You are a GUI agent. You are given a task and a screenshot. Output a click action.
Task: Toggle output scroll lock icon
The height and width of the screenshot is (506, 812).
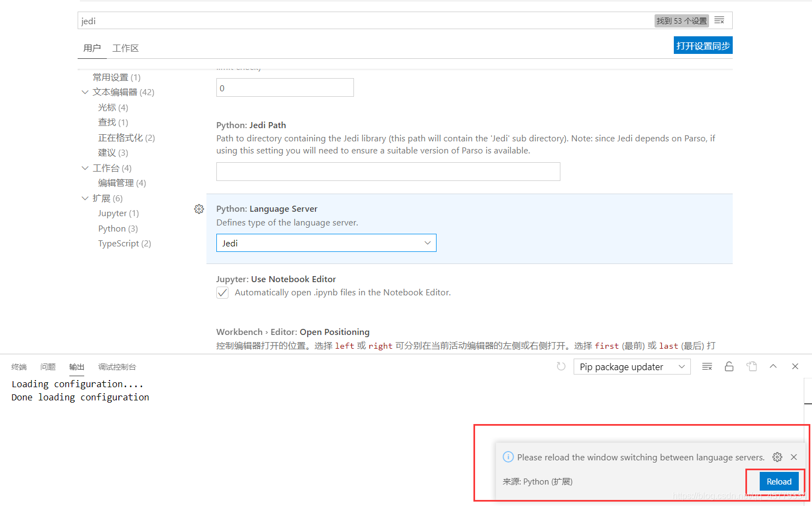[x=729, y=366]
